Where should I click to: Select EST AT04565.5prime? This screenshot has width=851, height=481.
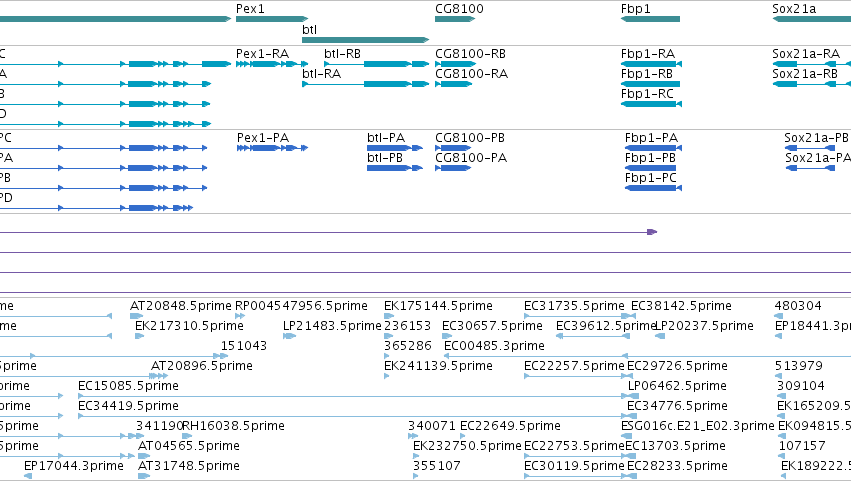click(x=188, y=446)
